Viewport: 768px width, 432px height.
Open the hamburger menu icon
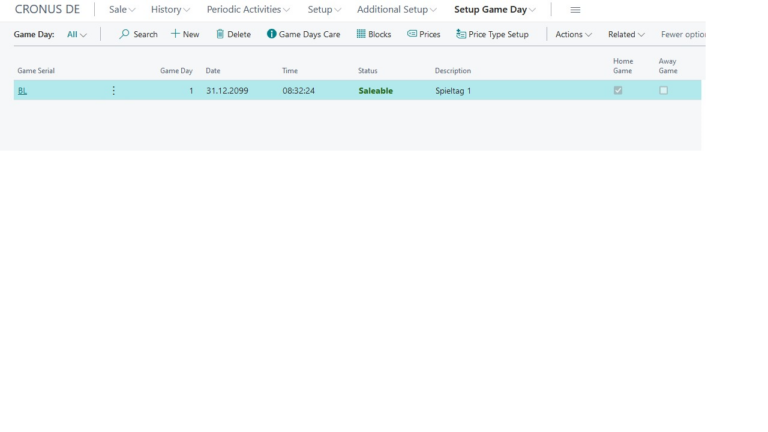(575, 10)
